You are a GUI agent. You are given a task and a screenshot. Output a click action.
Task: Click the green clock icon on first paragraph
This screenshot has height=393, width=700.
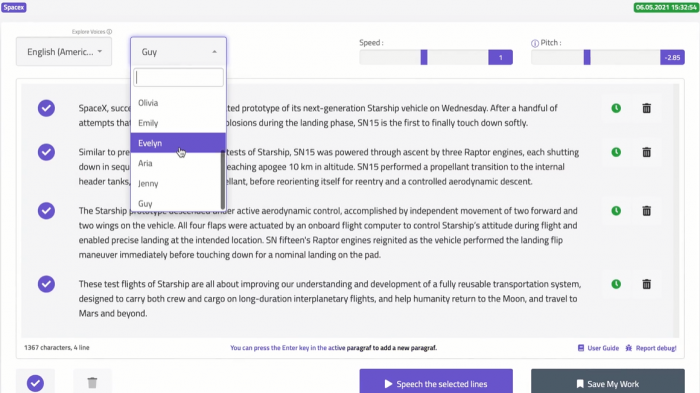616,108
